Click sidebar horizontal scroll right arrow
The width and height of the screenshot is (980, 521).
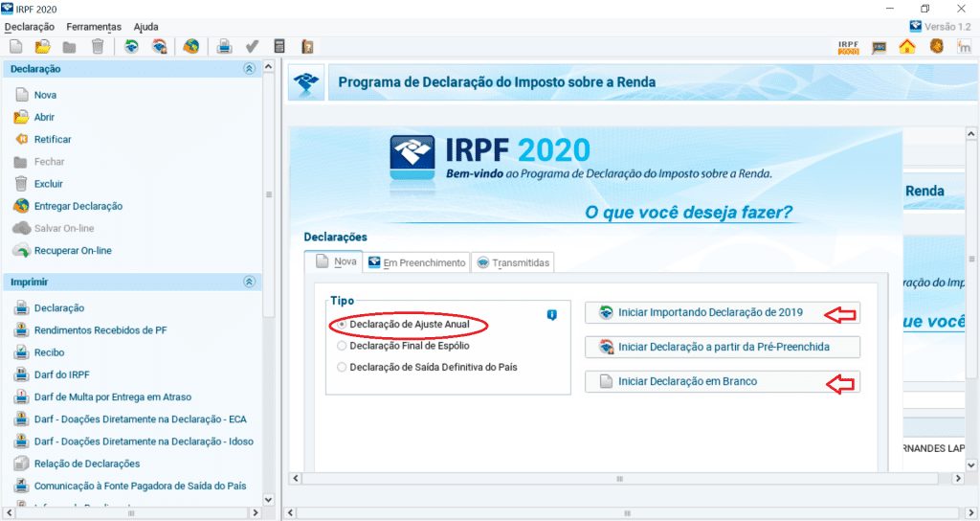[255, 513]
